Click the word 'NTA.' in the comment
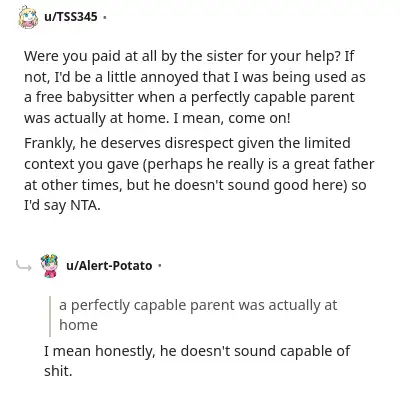Image resolution: width=400 pixels, height=407 pixels. tap(85, 206)
